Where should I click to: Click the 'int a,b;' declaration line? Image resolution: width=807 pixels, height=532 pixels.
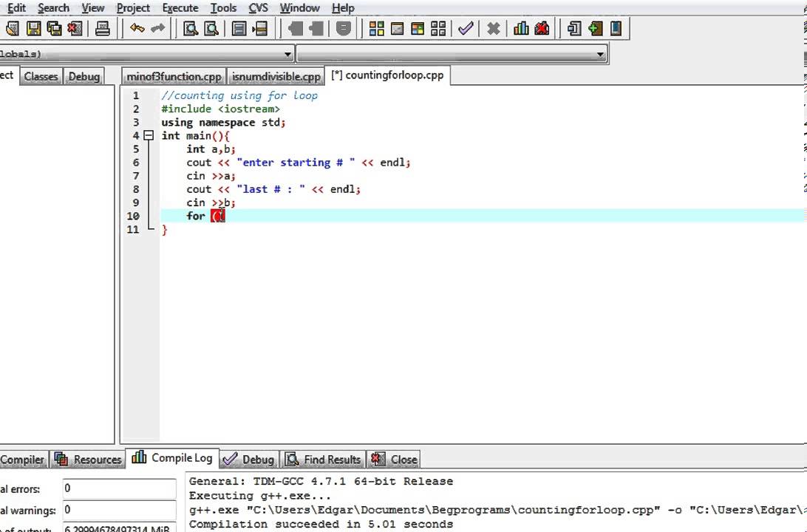(211, 149)
